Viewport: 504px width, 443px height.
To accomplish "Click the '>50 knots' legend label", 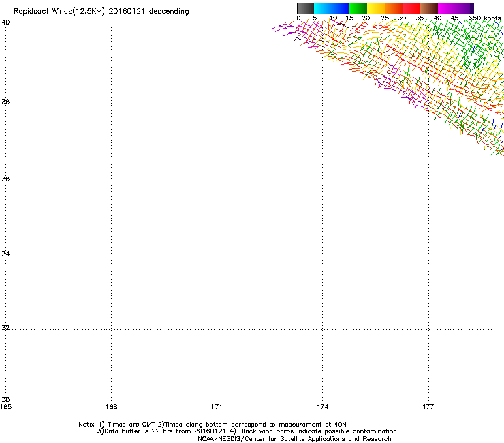I will (x=484, y=18).
